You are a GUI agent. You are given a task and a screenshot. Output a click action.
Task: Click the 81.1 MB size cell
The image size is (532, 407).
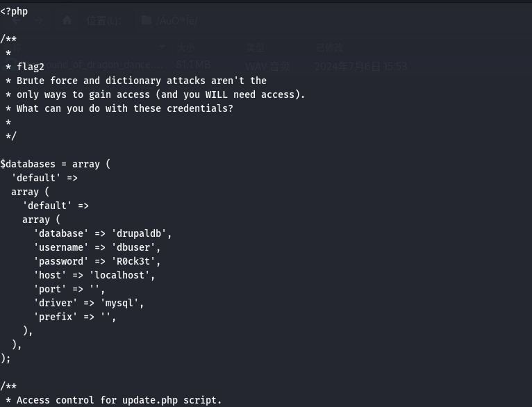[193, 65]
